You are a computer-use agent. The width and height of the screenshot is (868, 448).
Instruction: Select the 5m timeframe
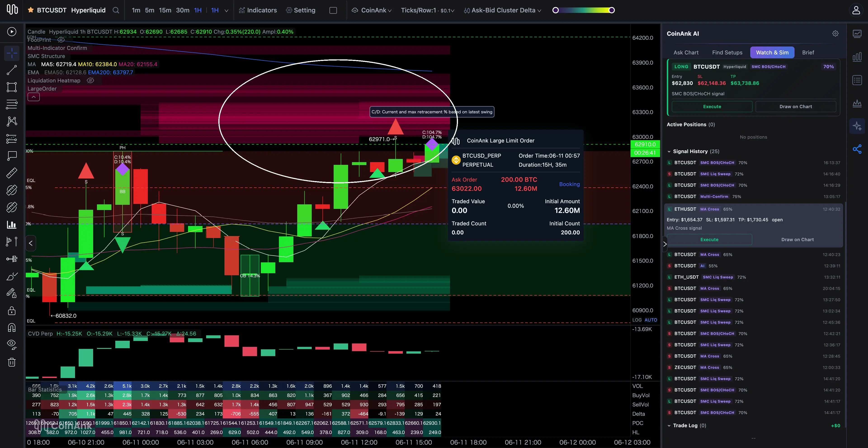[150, 10]
